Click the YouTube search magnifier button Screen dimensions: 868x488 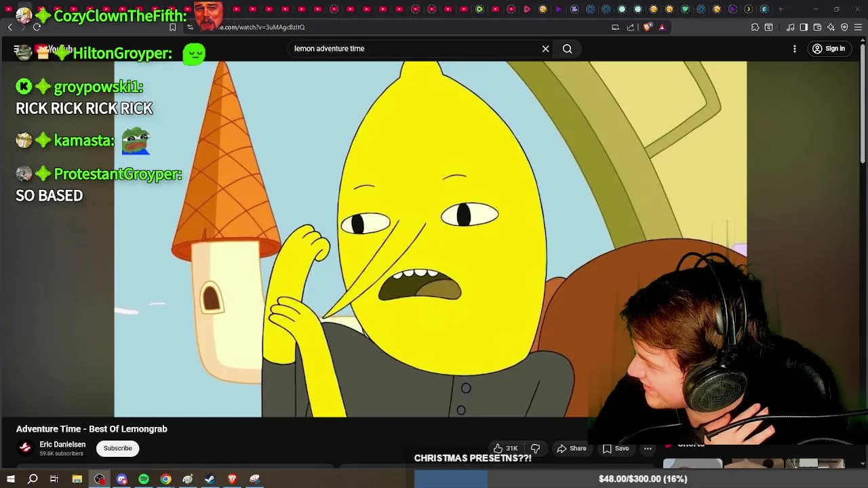567,49
